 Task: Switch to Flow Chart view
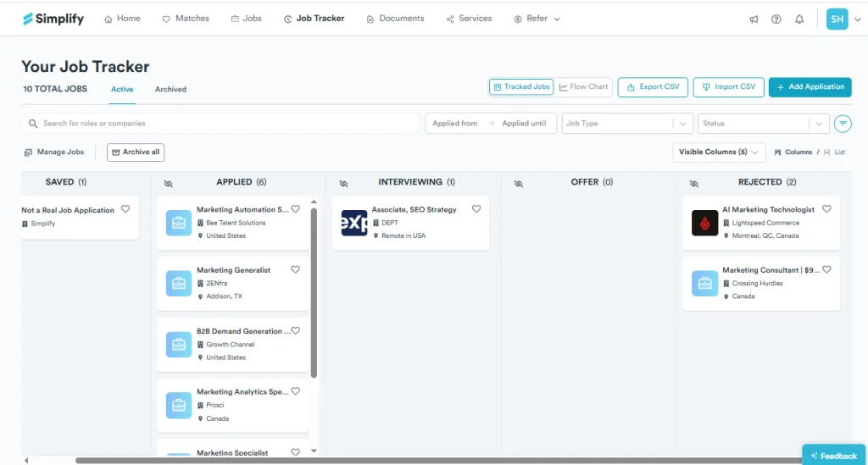583,86
